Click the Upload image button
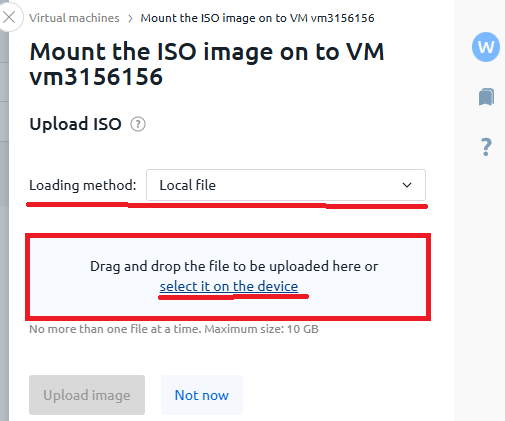Viewport: 505px width, 421px height. [87, 395]
